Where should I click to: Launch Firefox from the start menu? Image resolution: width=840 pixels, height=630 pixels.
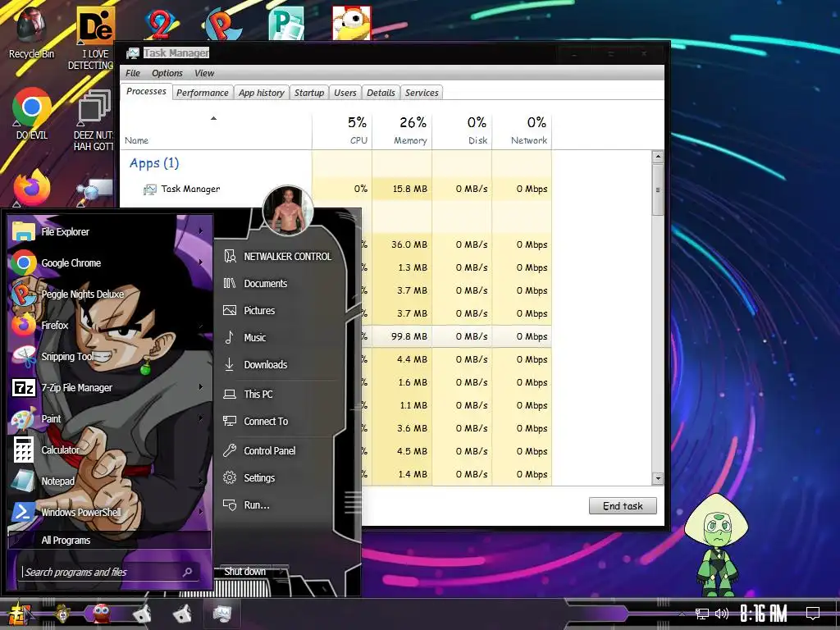click(110, 325)
